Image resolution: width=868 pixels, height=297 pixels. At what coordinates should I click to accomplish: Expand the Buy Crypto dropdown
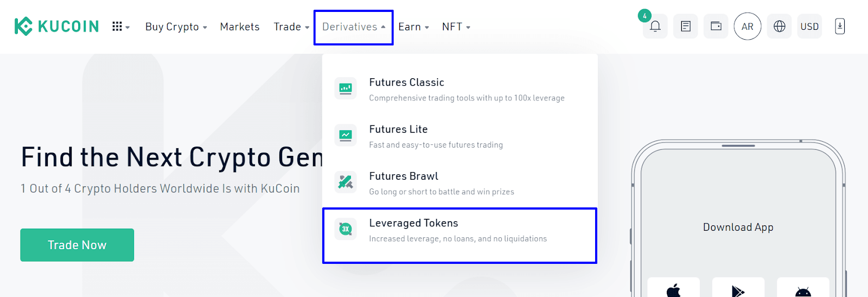click(x=176, y=27)
